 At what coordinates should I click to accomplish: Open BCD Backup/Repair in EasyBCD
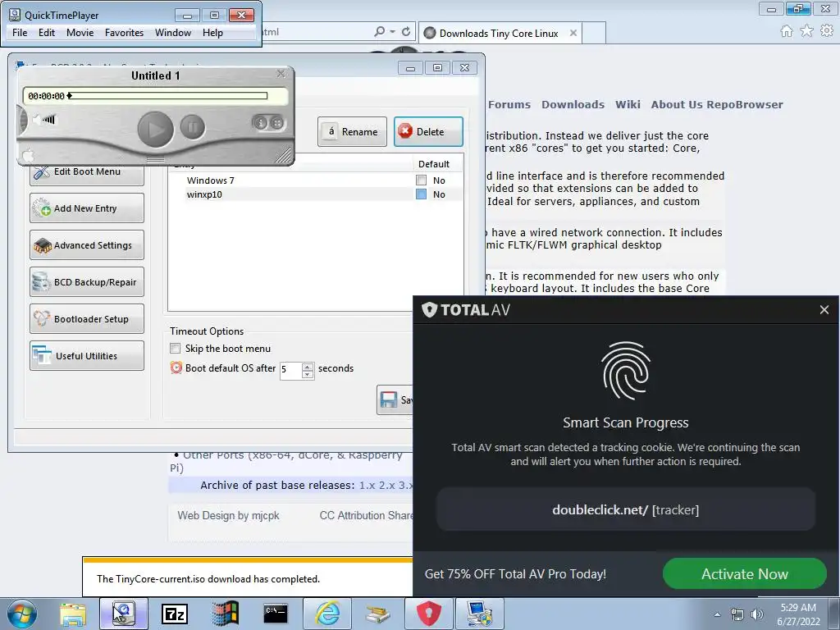[x=87, y=282]
